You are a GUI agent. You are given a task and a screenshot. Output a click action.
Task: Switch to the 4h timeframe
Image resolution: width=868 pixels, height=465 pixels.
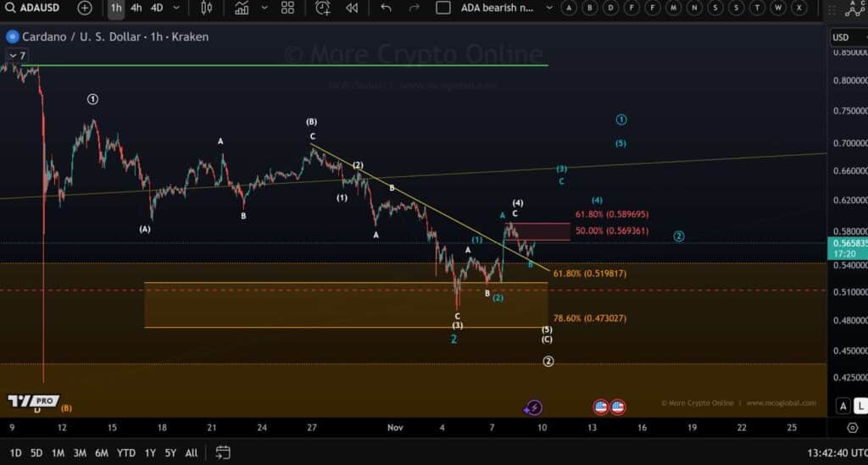[136, 8]
